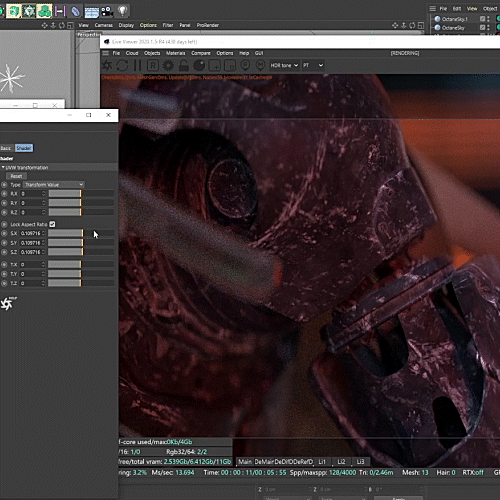The width and height of the screenshot is (500, 500).
Task: Click the S.X scale slider
Action: [81, 233]
